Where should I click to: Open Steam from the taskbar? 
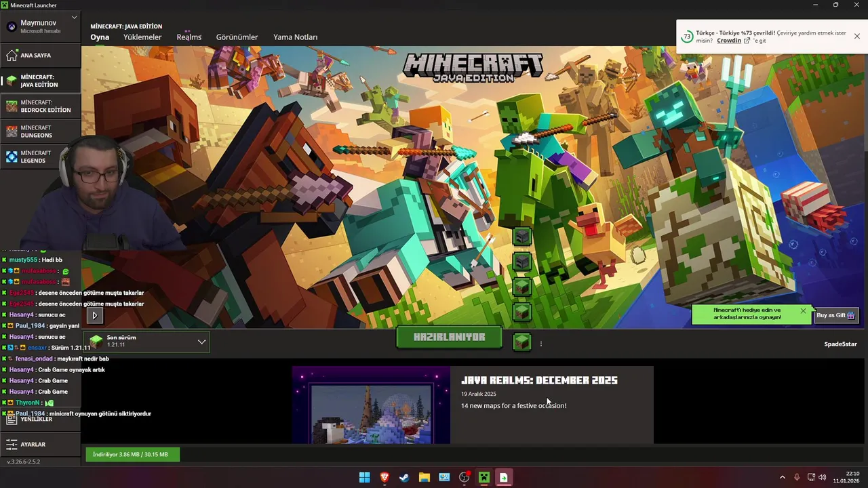coord(404,477)
